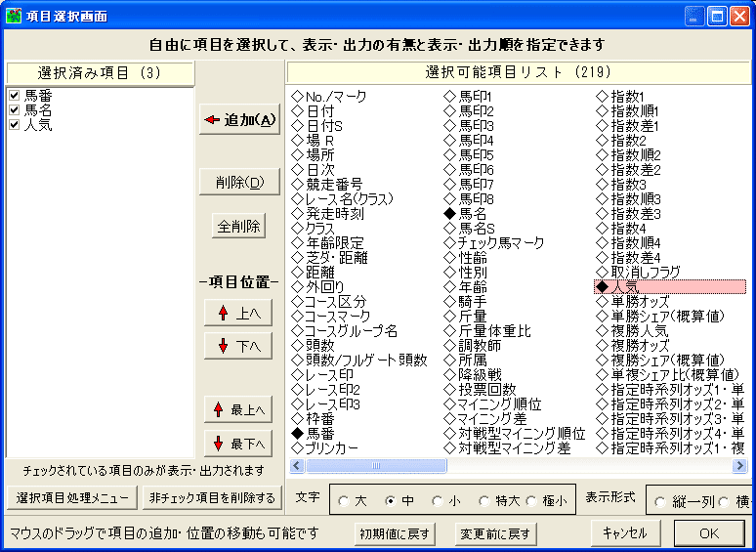Select the コースグループ名 item
Image resolution: width=756 pixels, height=552 pixels.
point(345,331)
